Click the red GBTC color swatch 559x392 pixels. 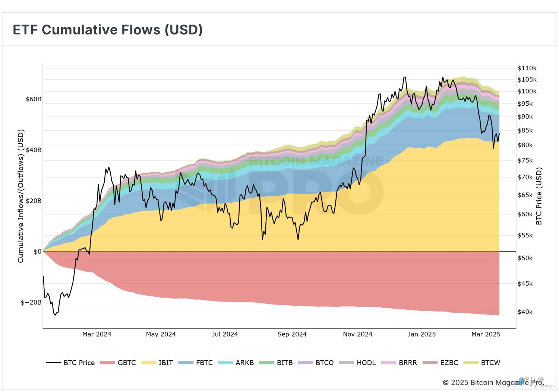[107, 363]
